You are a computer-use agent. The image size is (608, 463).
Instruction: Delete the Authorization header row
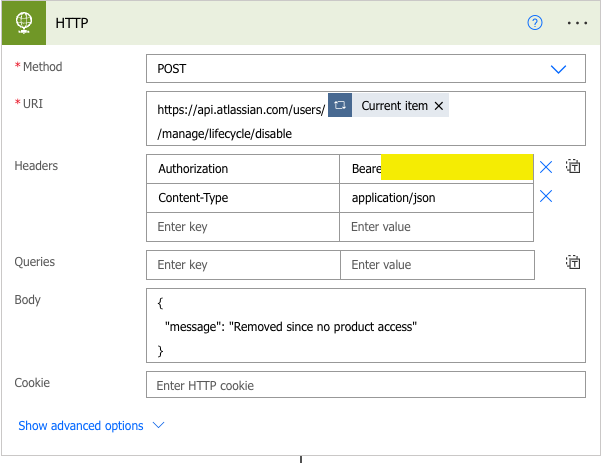pos(546,168)
